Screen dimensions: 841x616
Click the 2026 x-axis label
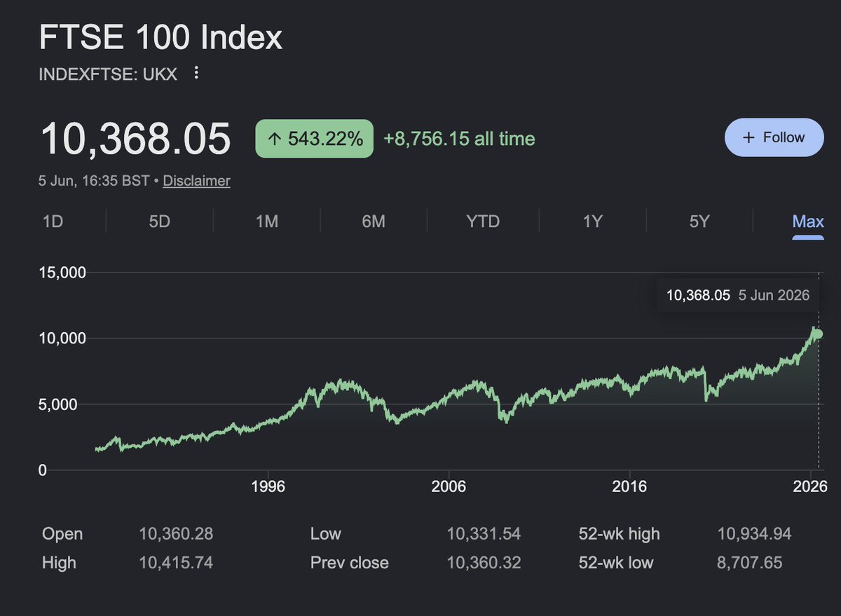[x=811, y=487]
